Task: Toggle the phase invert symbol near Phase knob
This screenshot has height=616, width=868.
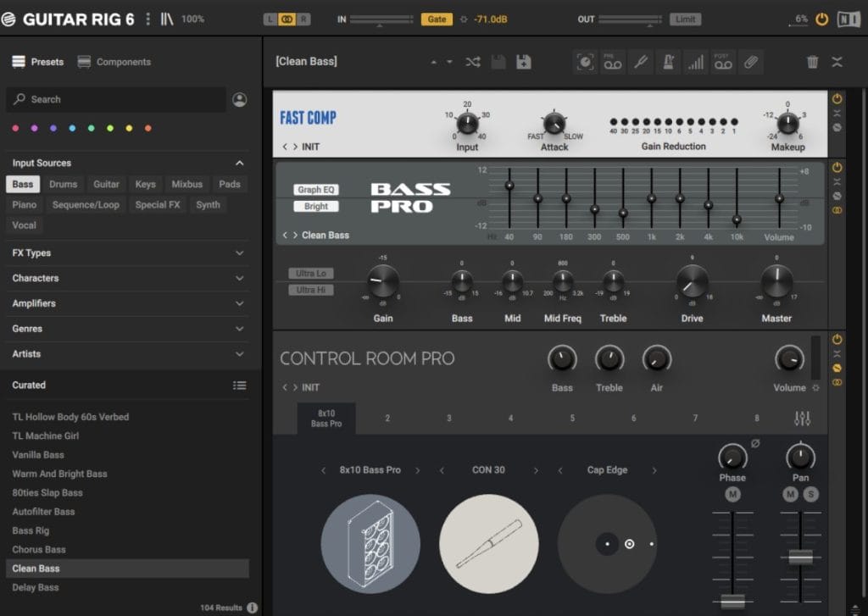Action: (x=755, y=443)
